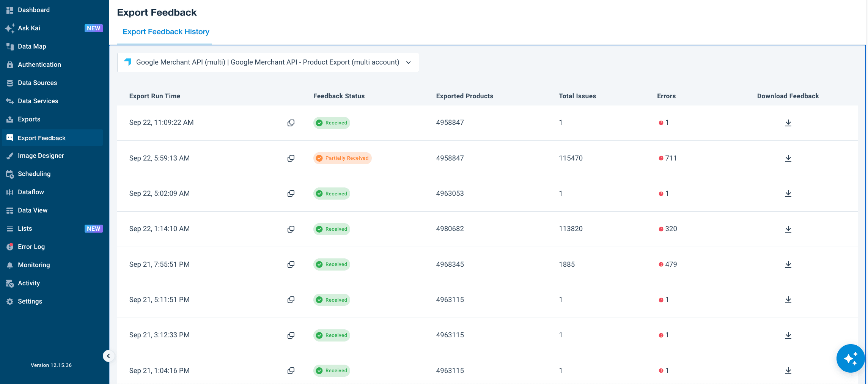
Task: Click the Settings gear icon
Action: 10,301
